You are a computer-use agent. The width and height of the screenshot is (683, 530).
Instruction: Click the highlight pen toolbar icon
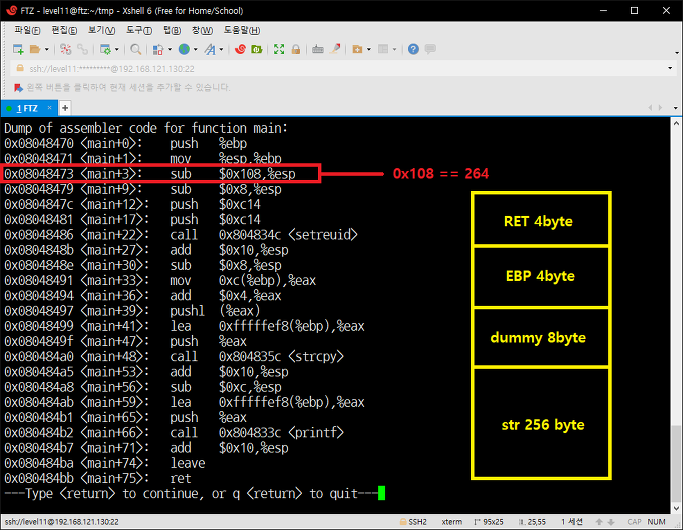pos(335,49)
